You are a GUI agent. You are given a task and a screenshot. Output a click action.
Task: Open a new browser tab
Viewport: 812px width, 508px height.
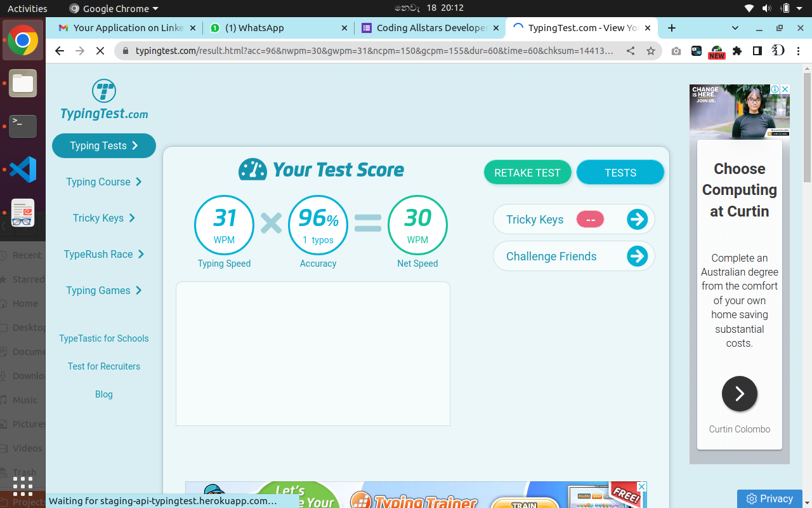(x=672, y=28)
